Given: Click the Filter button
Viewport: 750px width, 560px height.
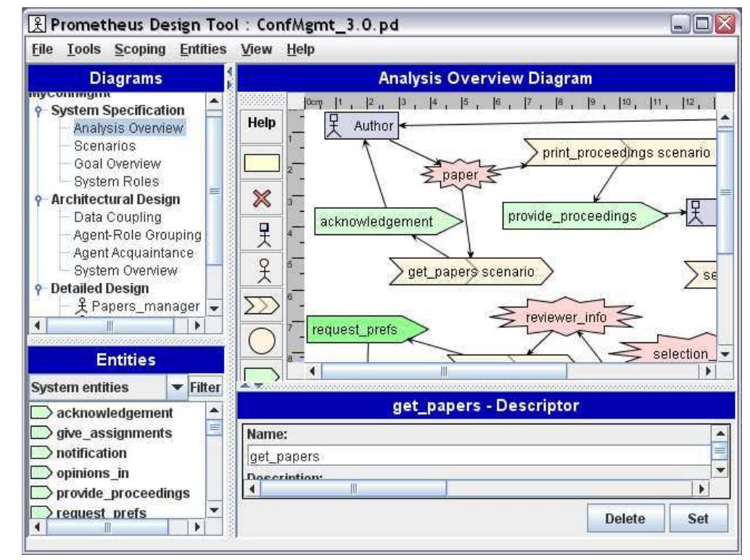Looking at the screenshot, I should (x=205, y=387).
